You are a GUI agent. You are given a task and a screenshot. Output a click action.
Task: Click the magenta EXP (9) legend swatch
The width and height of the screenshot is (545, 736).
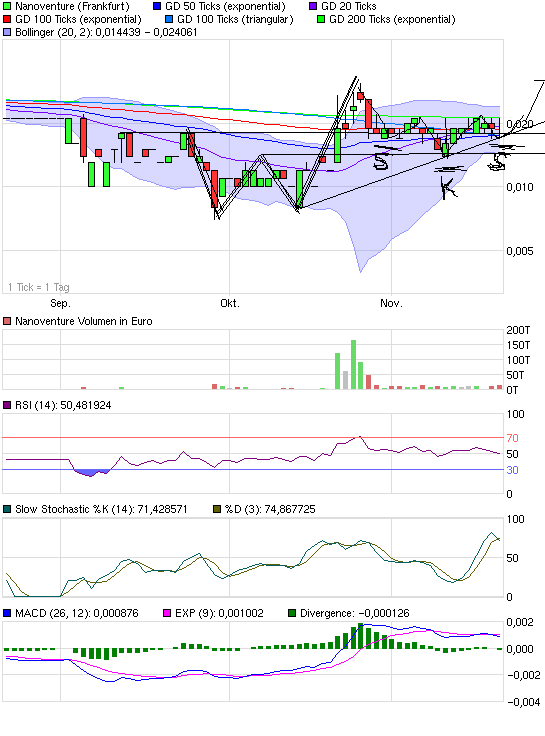(167, 613)
